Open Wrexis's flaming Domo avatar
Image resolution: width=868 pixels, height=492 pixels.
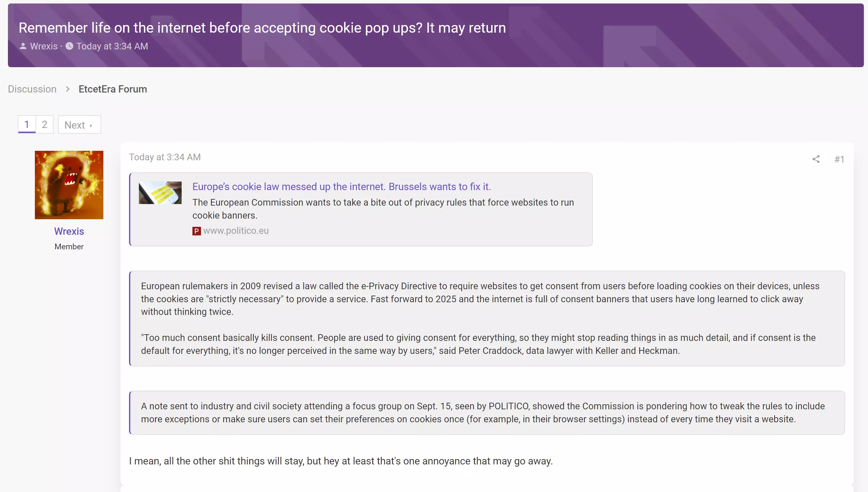coord(69,185)
